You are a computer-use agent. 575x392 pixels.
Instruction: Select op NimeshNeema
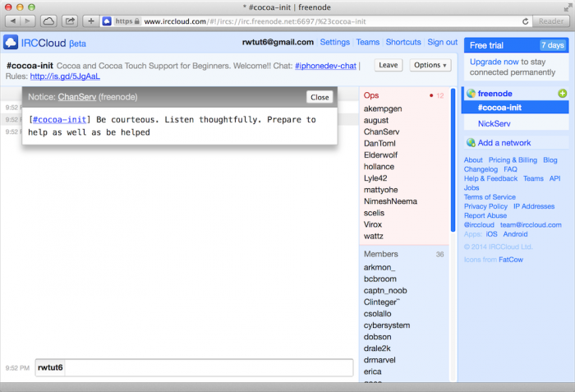(390, 201)
